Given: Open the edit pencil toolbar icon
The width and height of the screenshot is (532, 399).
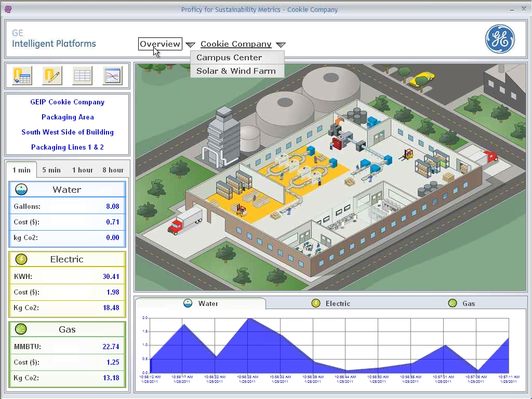Looking at the screenshot, I should [x=52, y=75].
